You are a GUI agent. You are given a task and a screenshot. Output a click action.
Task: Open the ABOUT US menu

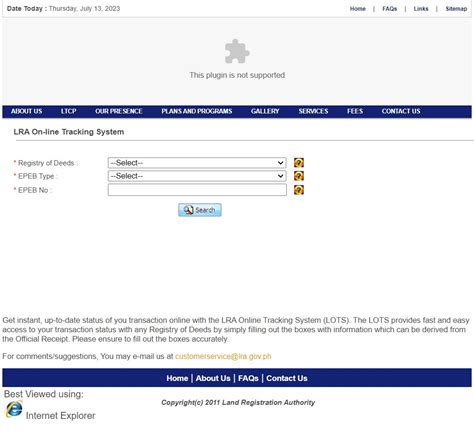(x=27, y=111)
